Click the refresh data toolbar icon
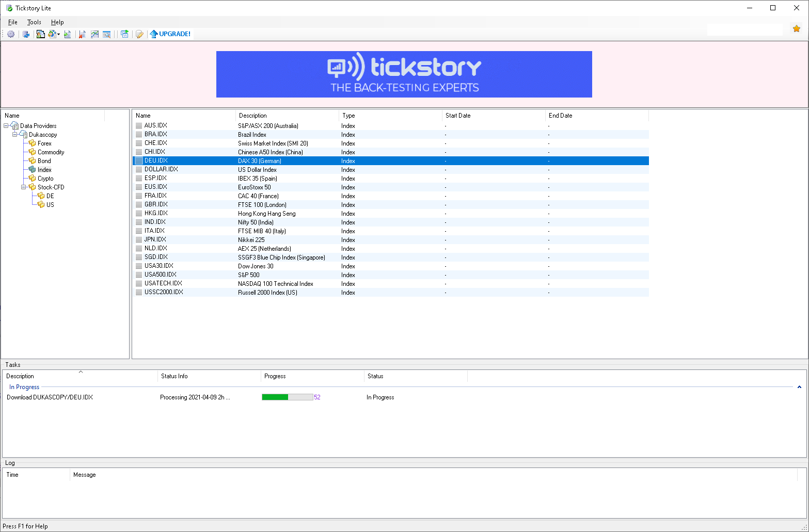The height and width of the screenshot is (532, 809). coord(26,34)
